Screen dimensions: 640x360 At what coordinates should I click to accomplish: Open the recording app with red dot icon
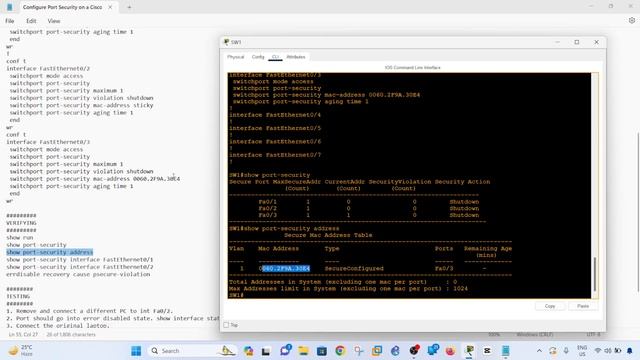414,350
